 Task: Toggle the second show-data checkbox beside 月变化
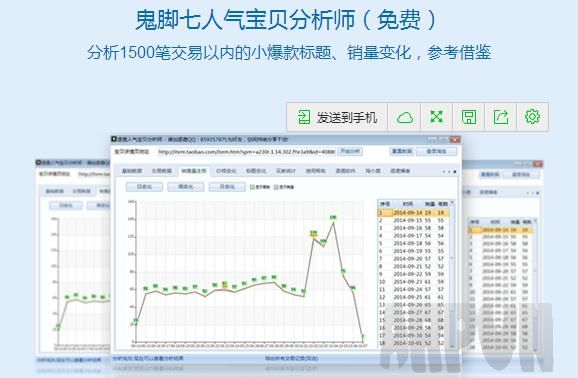276,187
